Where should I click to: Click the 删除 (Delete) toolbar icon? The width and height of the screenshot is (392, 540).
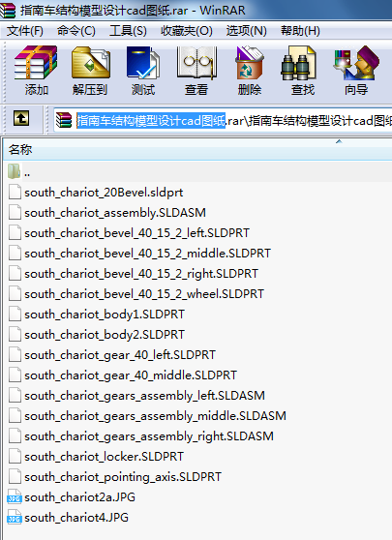click(250, 63)
